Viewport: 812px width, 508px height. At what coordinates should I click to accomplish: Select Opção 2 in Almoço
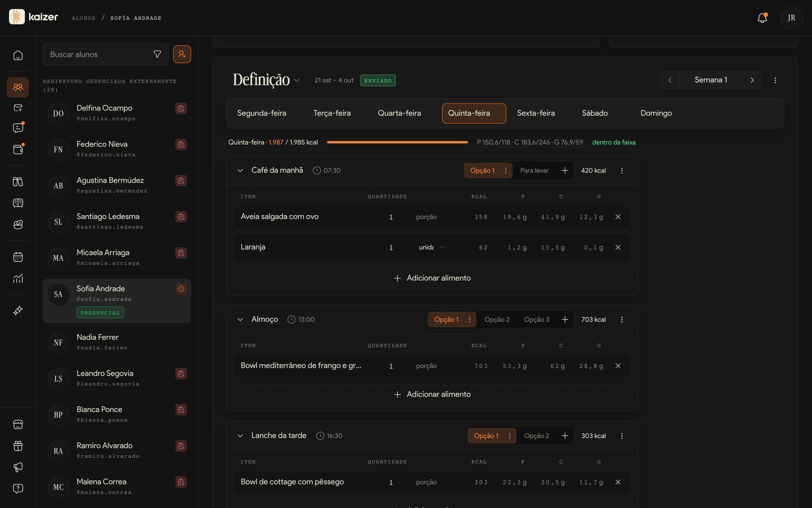[497, 319]
